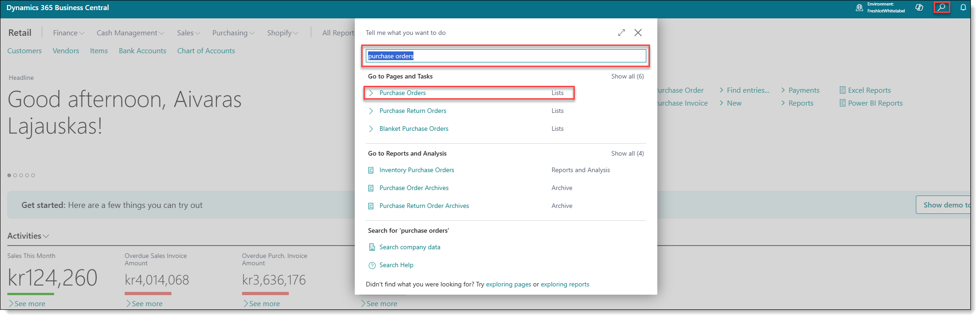980x319 pixels.
Task: Click the environment globe icon
Action: (859, 7)
